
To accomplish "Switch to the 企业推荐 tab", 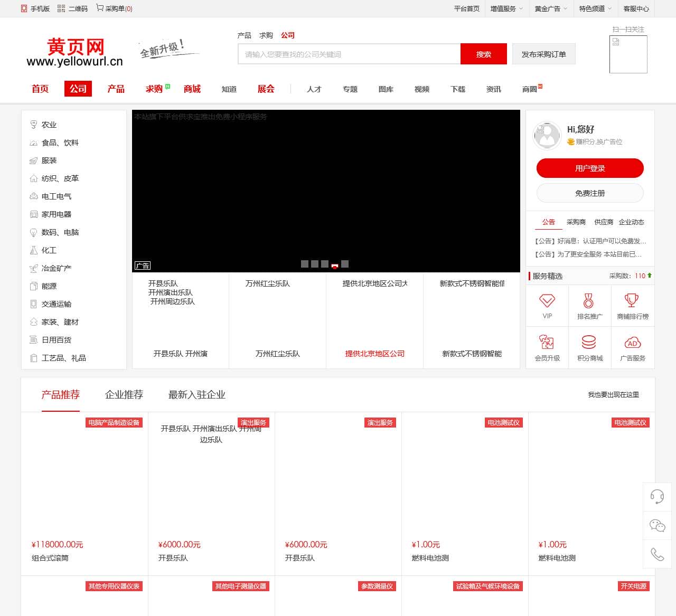I will click(x=124, y=394).
